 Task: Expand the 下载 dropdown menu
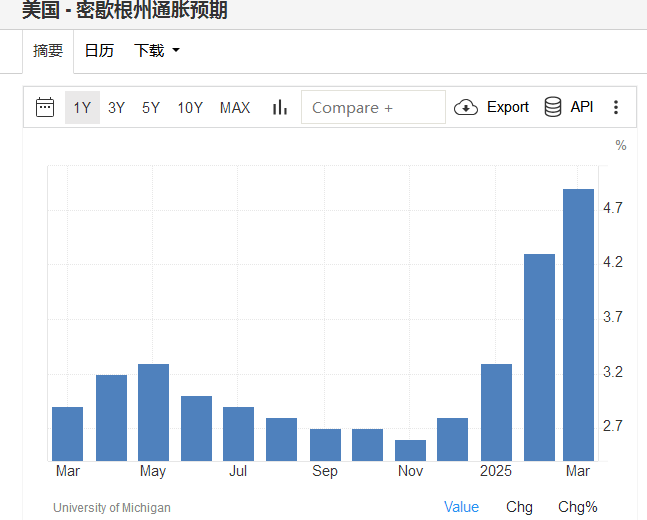click(x=157, y=50)
